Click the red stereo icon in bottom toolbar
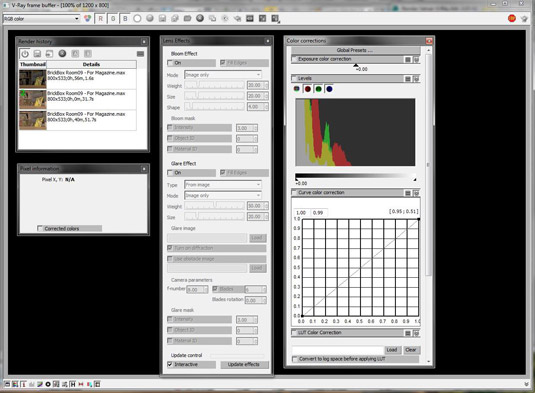 81,384
